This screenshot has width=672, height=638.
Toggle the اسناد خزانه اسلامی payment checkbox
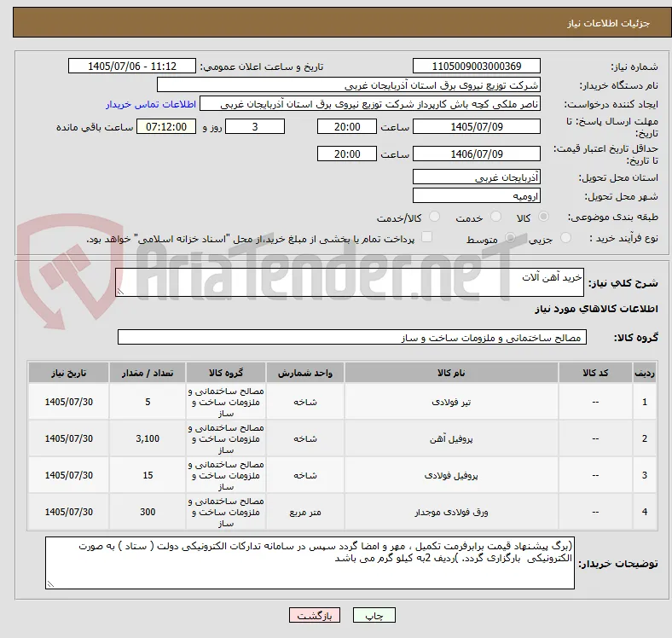click(427, 237)
